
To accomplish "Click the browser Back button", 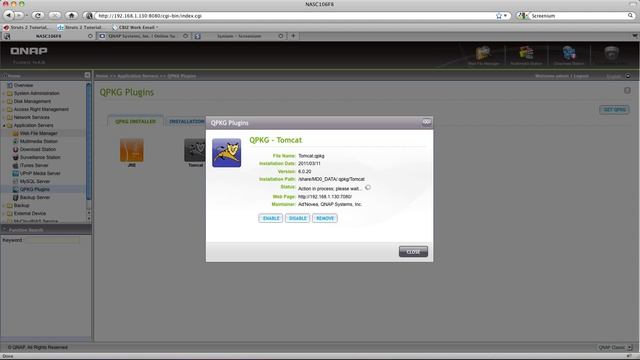I will pos(8,16).
